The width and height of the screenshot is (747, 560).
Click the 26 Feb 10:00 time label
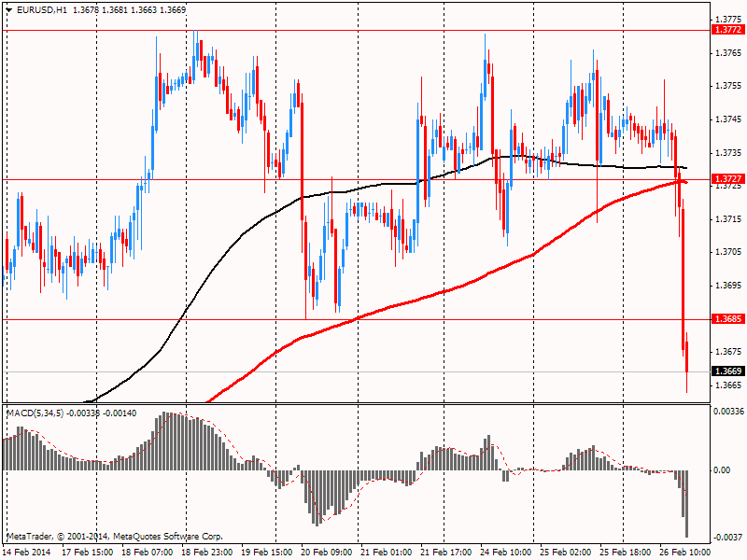(x=685, y=553)
